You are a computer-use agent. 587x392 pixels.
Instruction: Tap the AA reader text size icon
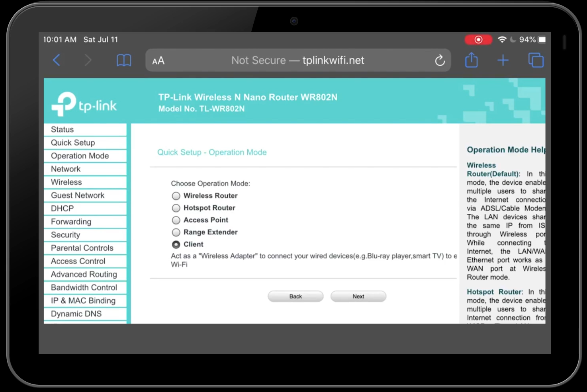coord(158,61)
